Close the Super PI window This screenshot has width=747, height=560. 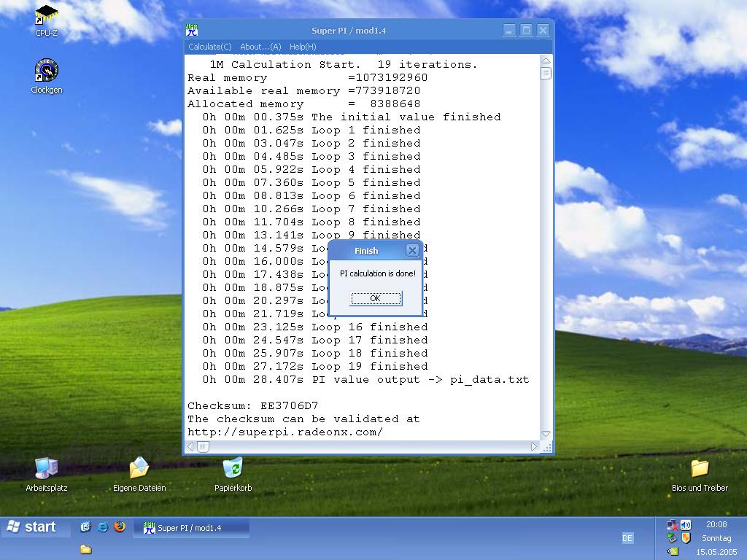543,31
